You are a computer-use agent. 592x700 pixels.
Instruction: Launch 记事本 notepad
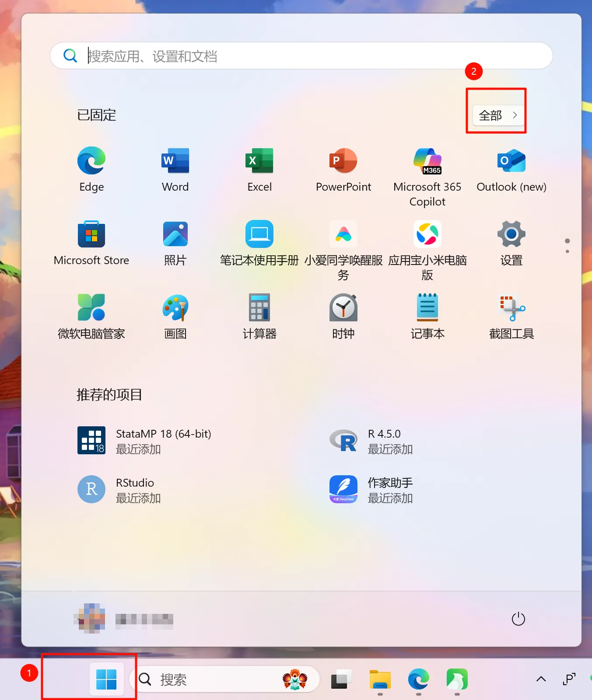[427, 317]
